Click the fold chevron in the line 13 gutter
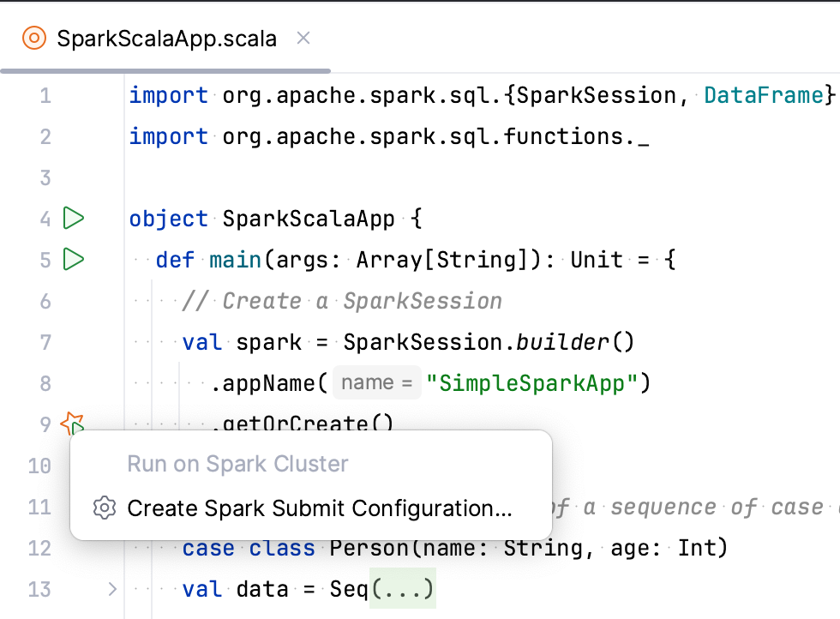The width and height of the screenshot is (840, 619). 111,589
